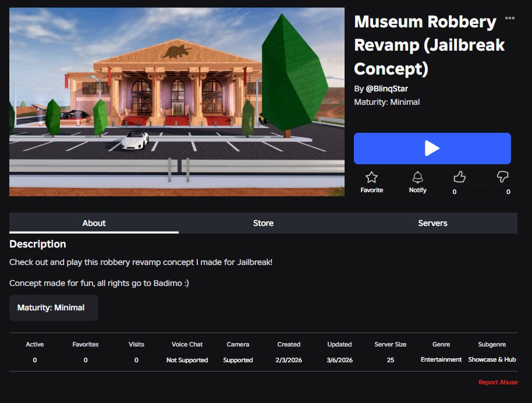This screenshot has width=532, height=403.
Task: Click the 'Camera' column label
Action: [238, 344]
